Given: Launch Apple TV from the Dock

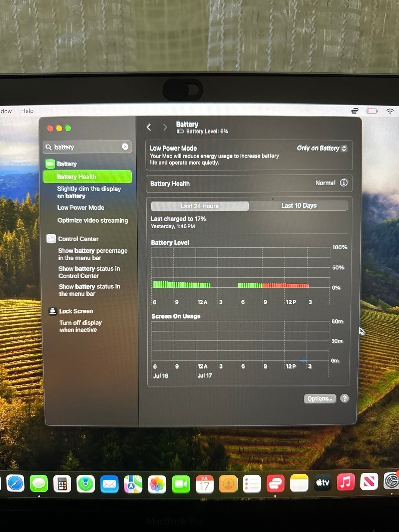Looking at the screenshot, I should pyautogui.click(x=323, y=482).
